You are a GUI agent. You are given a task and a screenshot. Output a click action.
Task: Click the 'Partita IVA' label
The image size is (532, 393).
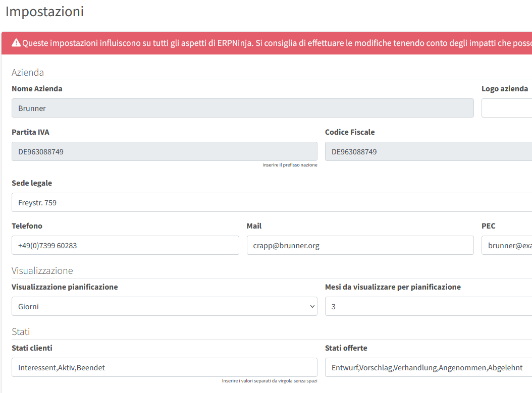point(30,132)
